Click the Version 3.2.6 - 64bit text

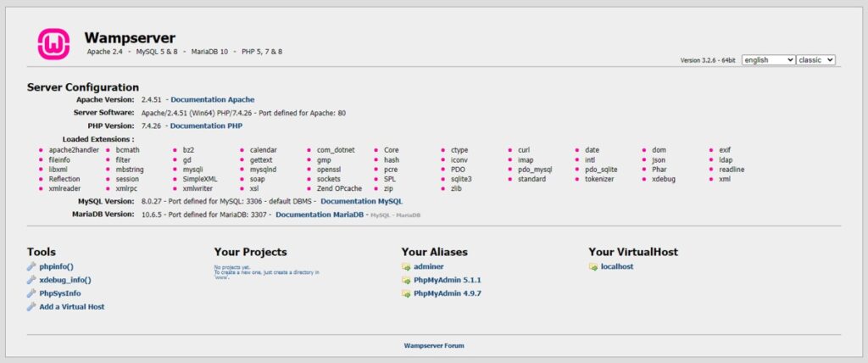pyautogui.click(x=708, y=60)
